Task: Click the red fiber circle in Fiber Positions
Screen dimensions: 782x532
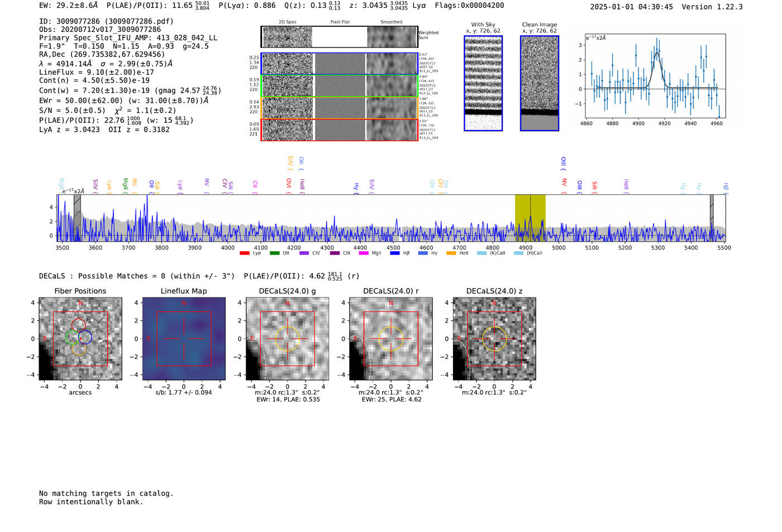Action: (x=78, y=325)
